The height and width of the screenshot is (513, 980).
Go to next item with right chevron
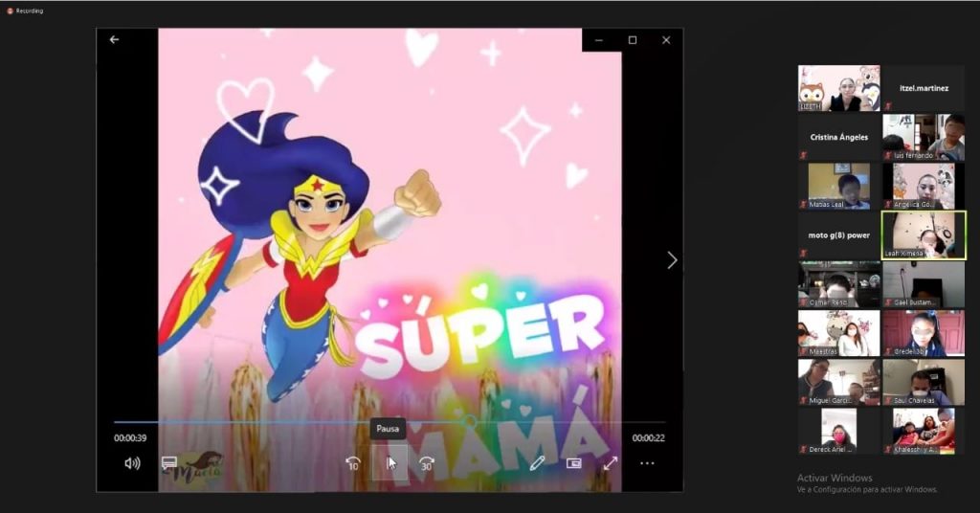click(x=672, y=260)
